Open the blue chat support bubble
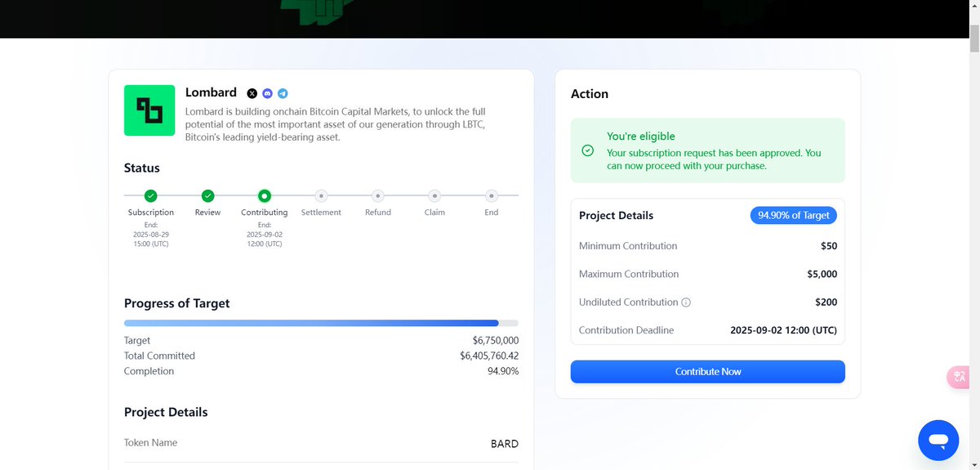 click(x=938, y=441)
